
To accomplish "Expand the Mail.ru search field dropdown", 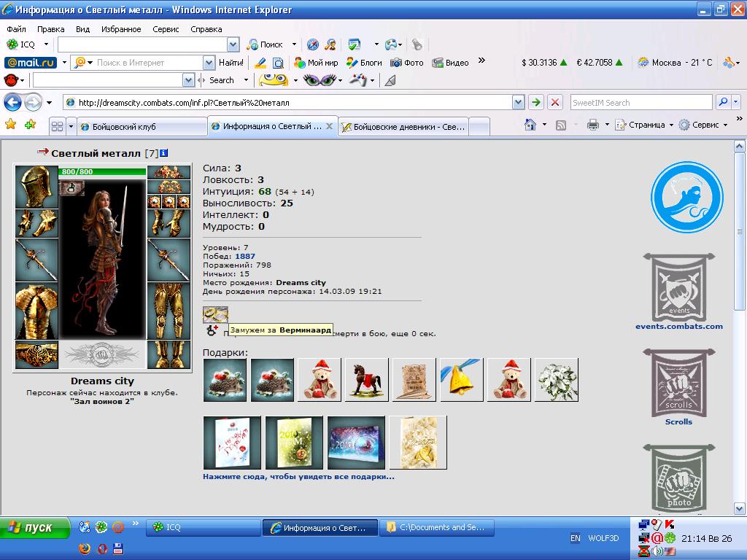I will (x=209, y=63).
